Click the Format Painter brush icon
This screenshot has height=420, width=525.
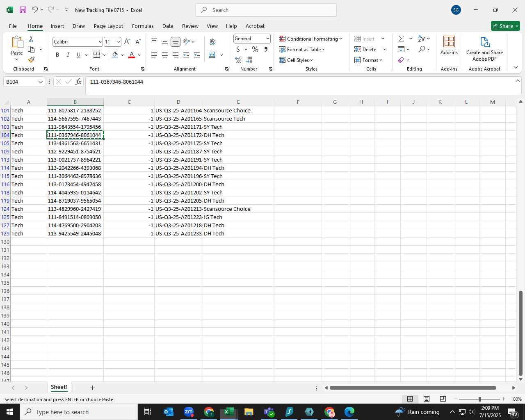31,60
